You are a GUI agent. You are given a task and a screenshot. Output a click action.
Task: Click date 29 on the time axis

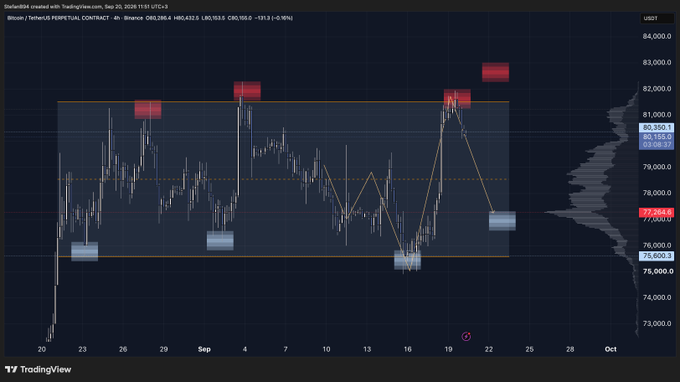(163, 349)
